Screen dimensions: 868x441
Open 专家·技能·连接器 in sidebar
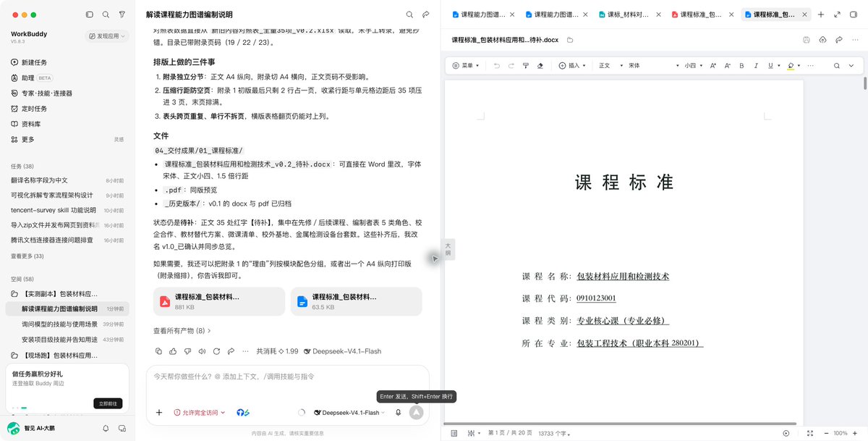coord(41,93)
